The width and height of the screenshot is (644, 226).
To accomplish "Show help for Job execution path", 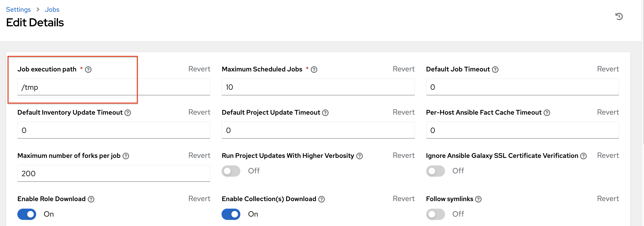I will tap(88, 70).
